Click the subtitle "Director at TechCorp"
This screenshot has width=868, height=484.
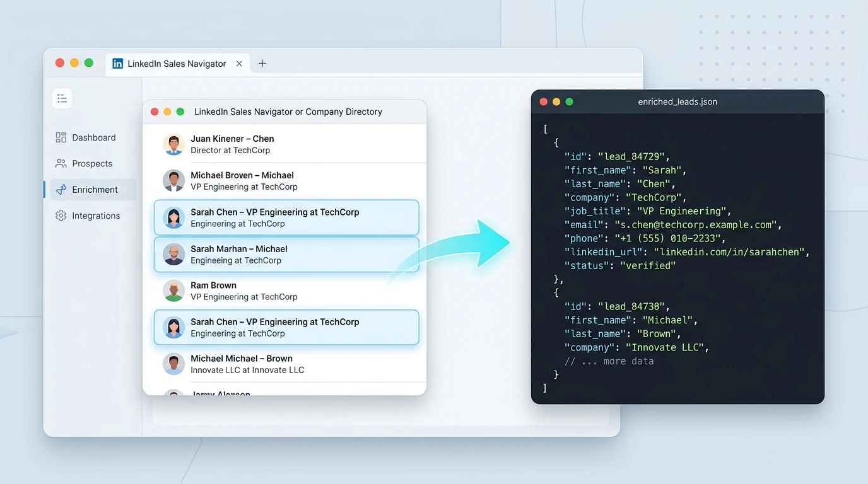tap(230, 151)
